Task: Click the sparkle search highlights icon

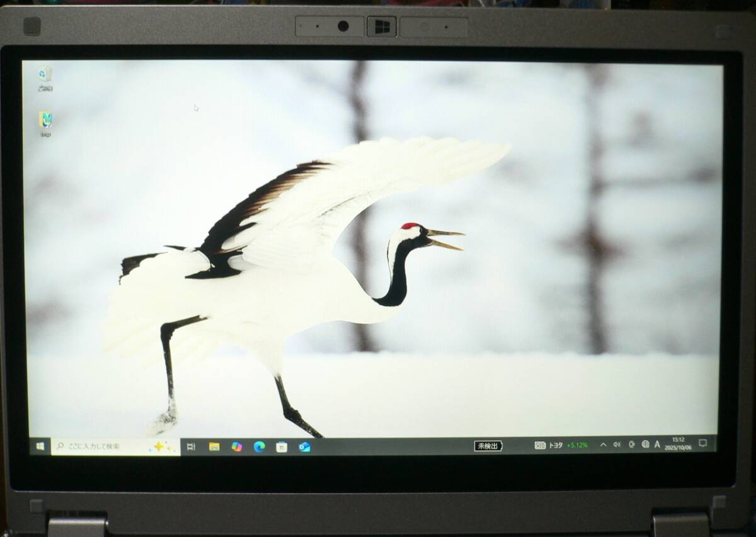Action: click(x=162, y=446)
